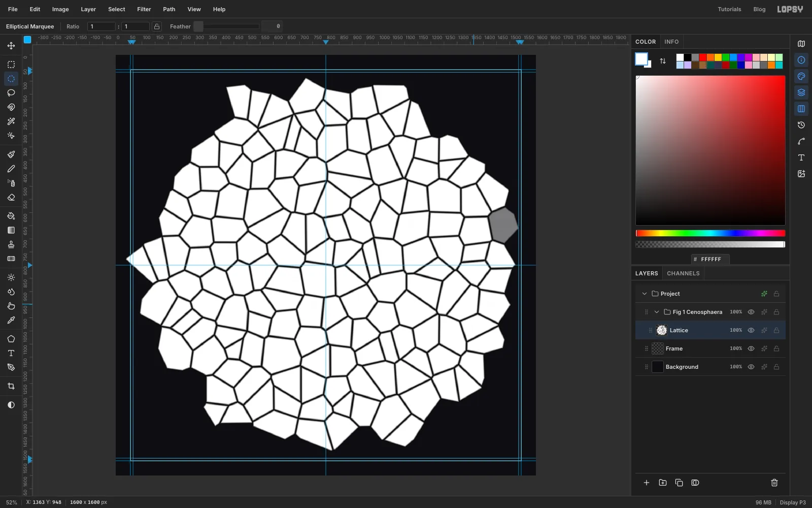Screen dimensions: 812x508
Task: Select the Crop tool
Action: 11,386
